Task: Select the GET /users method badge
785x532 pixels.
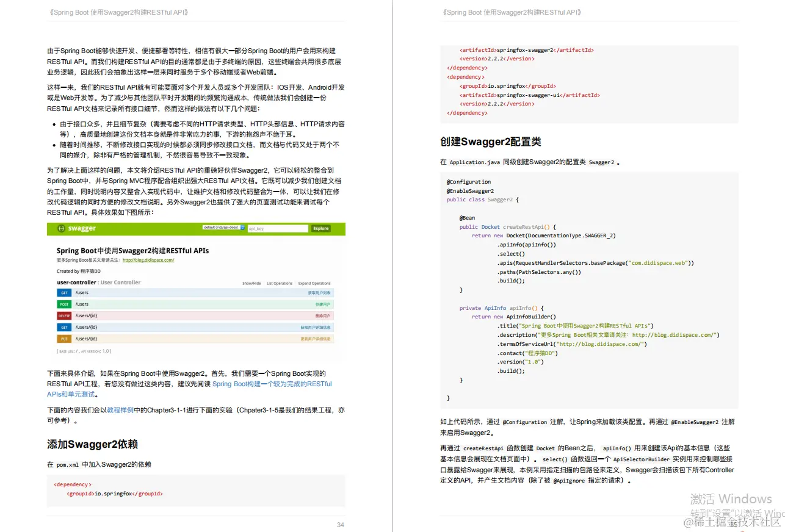Action: (x=64, y=292)
